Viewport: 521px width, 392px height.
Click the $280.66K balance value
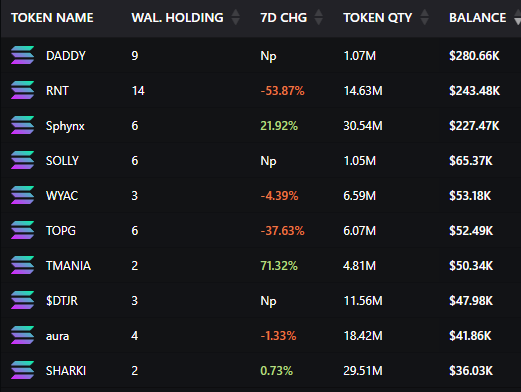click(474, 56)
